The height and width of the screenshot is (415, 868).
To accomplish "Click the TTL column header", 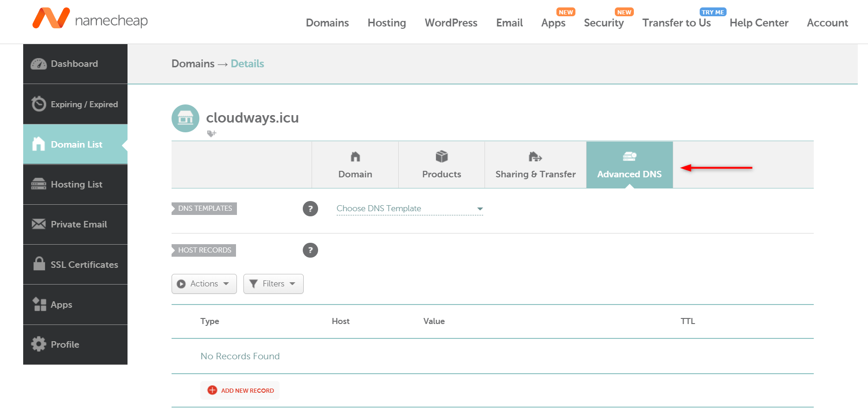I will click(688, 321).
